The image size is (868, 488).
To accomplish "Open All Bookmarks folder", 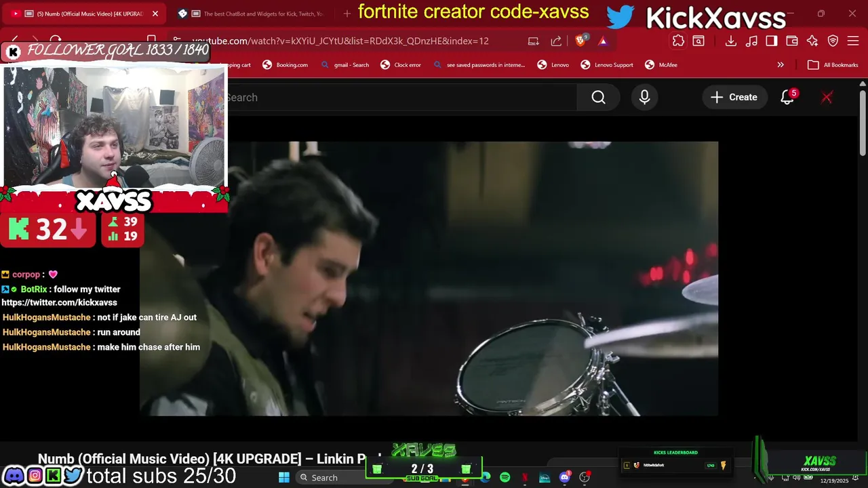I will click(x=833, y=65).
